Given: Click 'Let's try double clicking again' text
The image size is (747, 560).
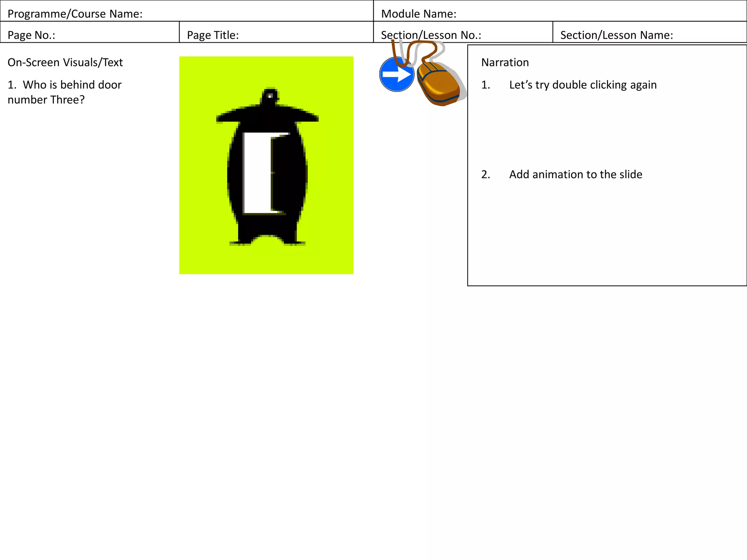Looking at the screenshot, I should pos(583,85).
